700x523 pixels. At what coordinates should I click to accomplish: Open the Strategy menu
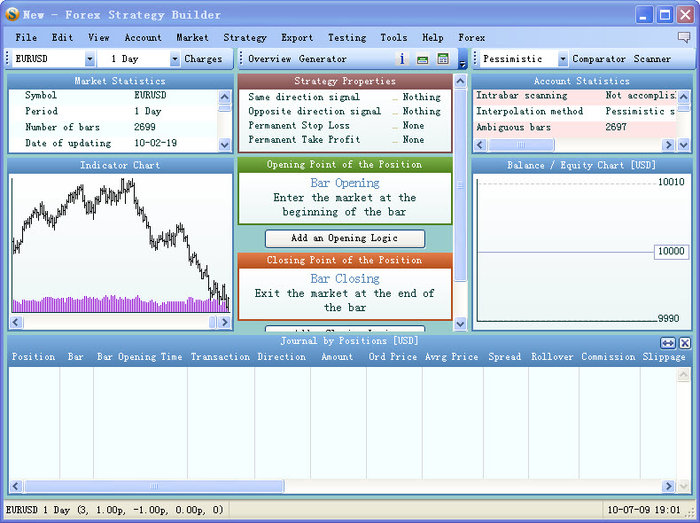(245, 37)
